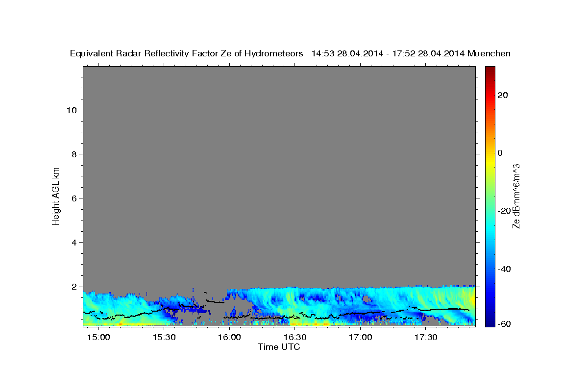Image resolution: width=588 pixels, height=392 pixels.
Task: Click the '15:30' time tick label
Action: click(x=164, y=337)
